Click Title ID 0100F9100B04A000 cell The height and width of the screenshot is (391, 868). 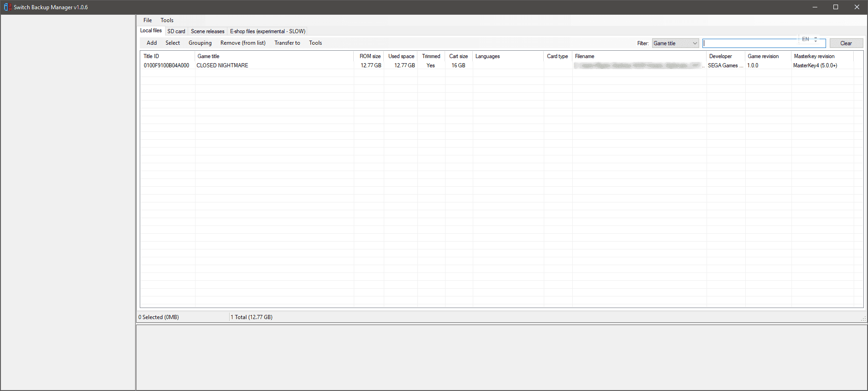(x=166, y=65)
